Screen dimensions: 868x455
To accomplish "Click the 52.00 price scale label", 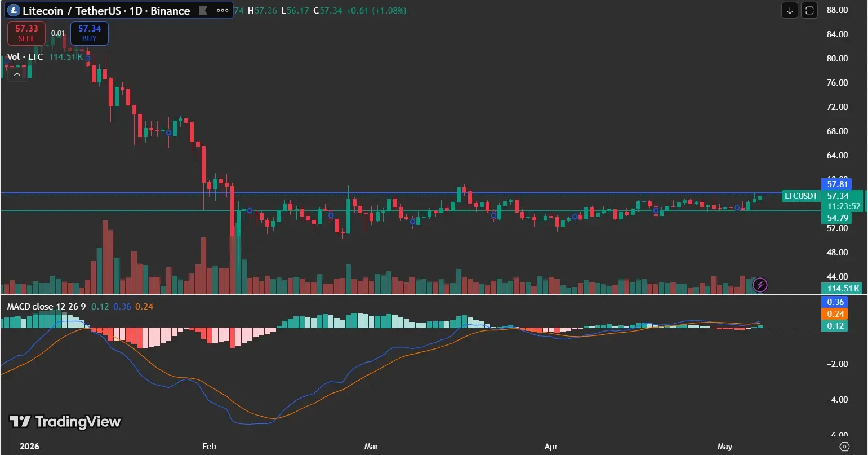I will 837,228.
